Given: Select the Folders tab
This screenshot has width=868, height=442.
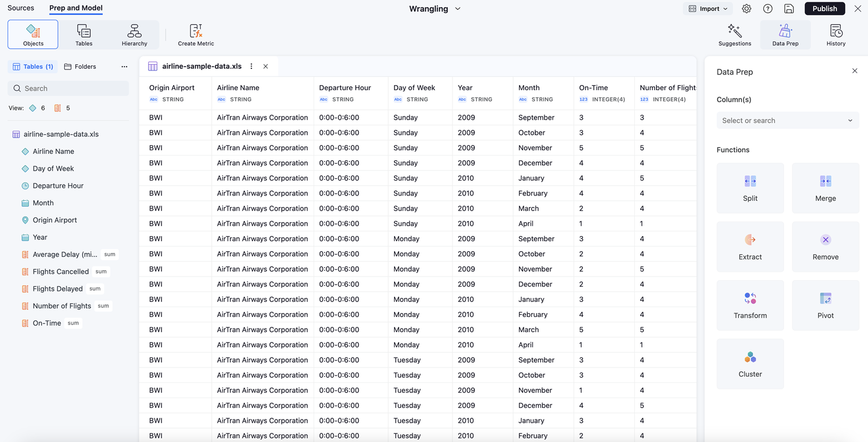Looking at the screenshot, I should tap(80, 67).
